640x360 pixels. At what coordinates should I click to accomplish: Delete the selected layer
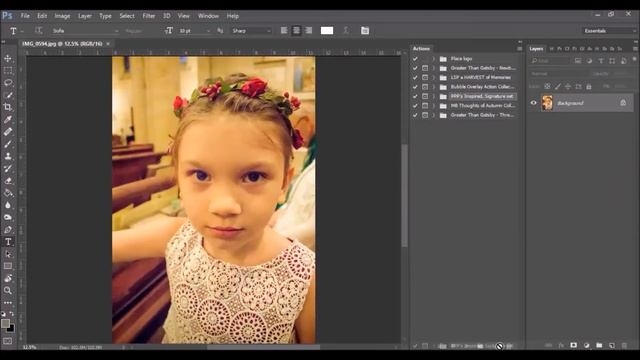[x=624, y=345]
